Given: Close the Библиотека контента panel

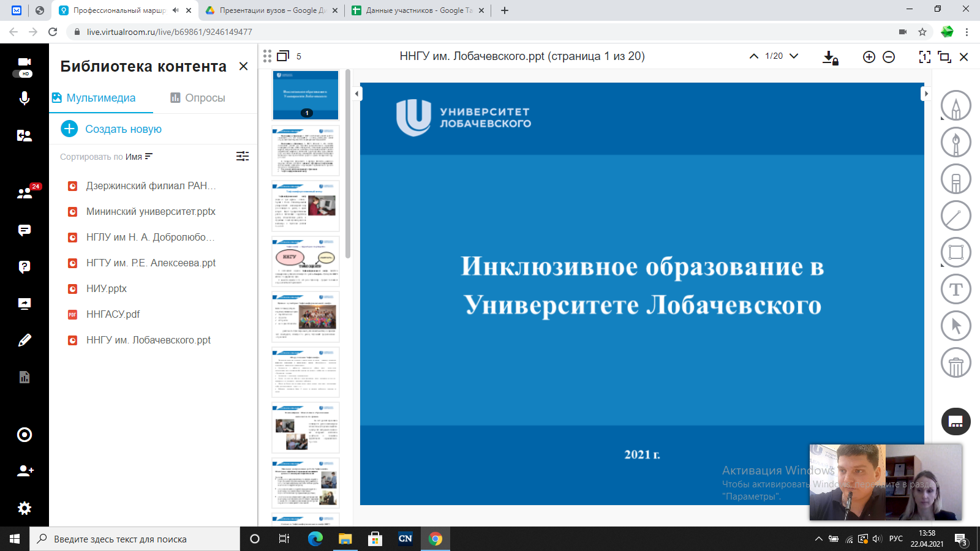Looking at the screenshot, I should click(x=243, y=66).
